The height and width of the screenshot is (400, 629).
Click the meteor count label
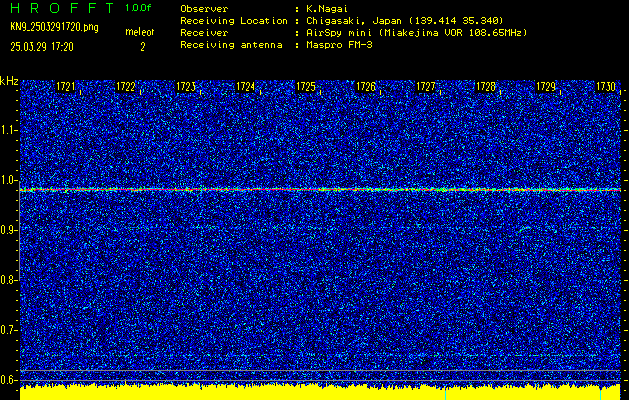(140, 32)
